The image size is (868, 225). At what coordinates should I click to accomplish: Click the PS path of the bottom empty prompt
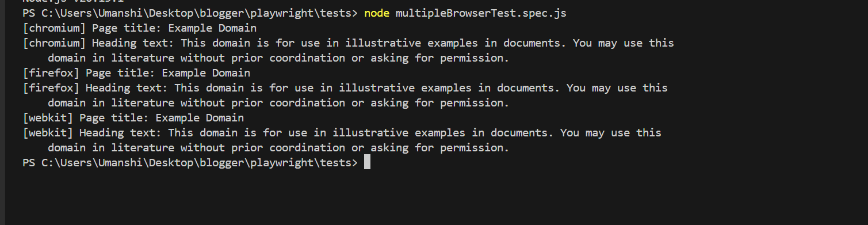[190, 162]
